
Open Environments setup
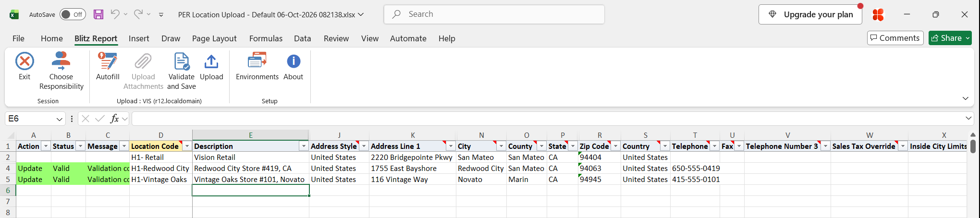coord(257,66)
